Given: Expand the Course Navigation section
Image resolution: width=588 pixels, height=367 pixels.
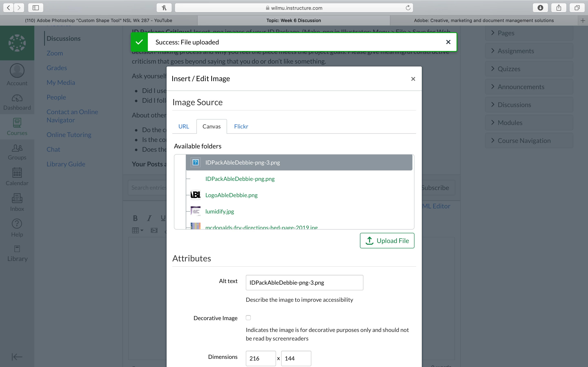Looking at the screenshot, I should (x=524, y=141).
